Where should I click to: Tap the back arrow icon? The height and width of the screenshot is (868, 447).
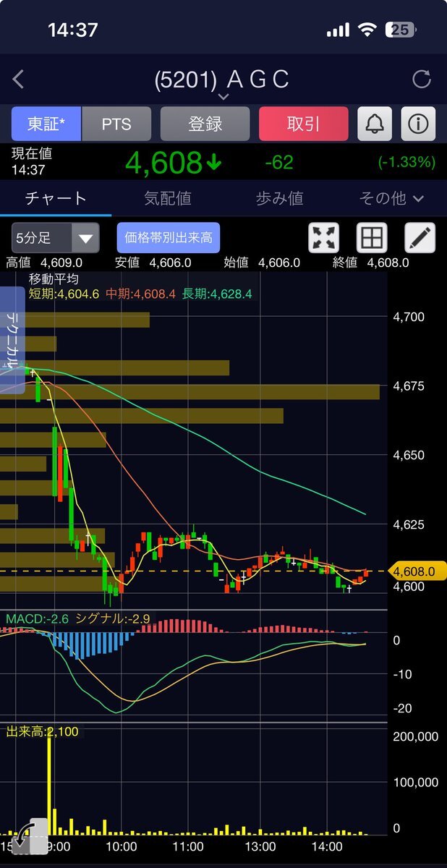tap(19, 80)
